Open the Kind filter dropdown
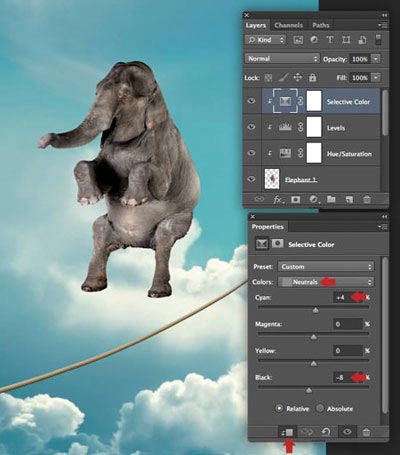Screen dimensions: 400x455 (x=266, y=40)
